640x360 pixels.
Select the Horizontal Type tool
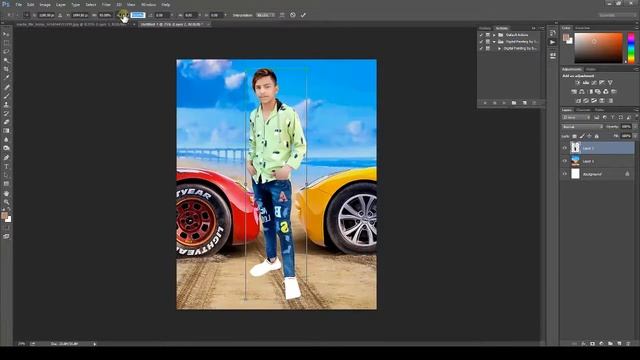click(6, 166)
